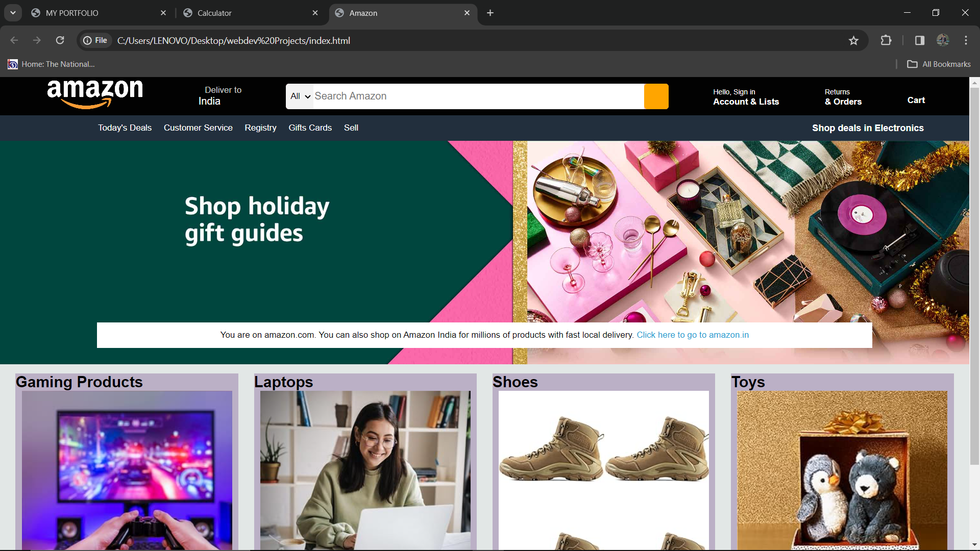Open Customer Service nav link

point(198,128)
